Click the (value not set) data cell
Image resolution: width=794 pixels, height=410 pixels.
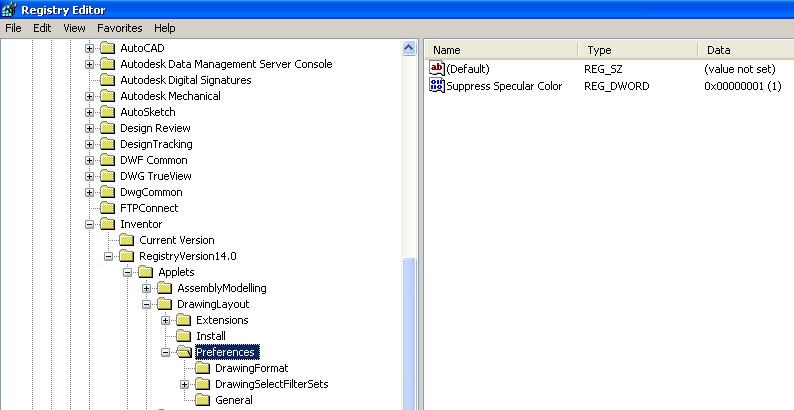click(x=740, y=69)
